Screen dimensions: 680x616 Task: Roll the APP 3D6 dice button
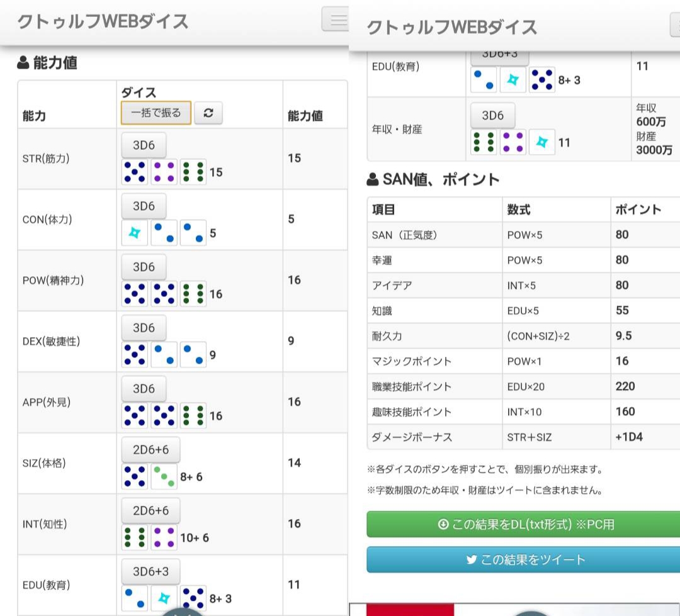(x=143, y=389)
